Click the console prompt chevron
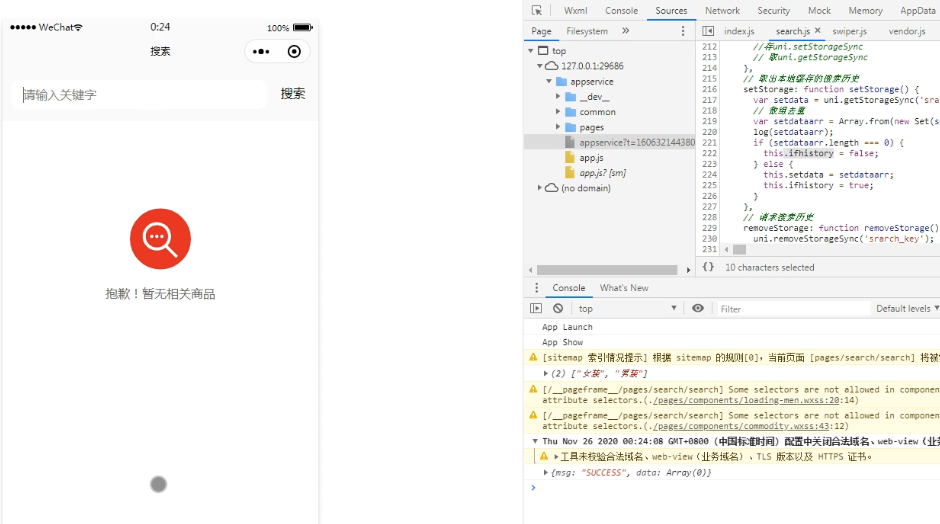The image size is (940, 524). [x=533, y=487]
